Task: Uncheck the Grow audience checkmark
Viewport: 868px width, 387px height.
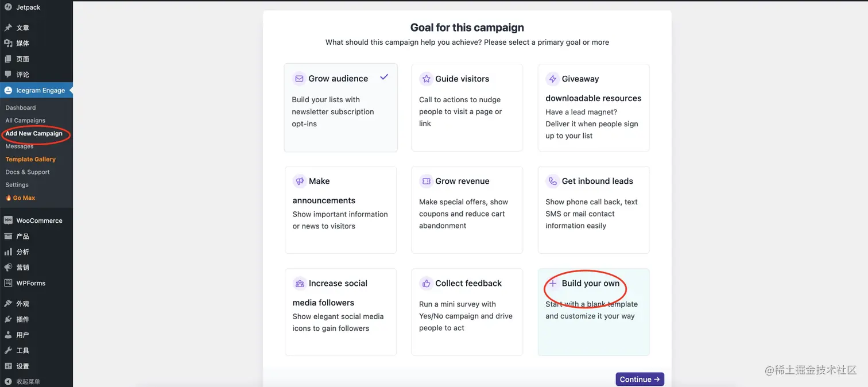Action: pos(384,77)
